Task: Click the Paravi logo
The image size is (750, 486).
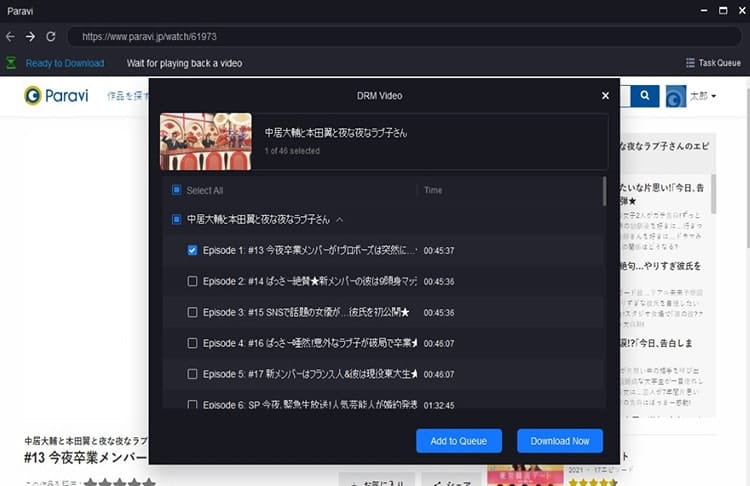Action: pyautogui.click(x=56, y=96)
